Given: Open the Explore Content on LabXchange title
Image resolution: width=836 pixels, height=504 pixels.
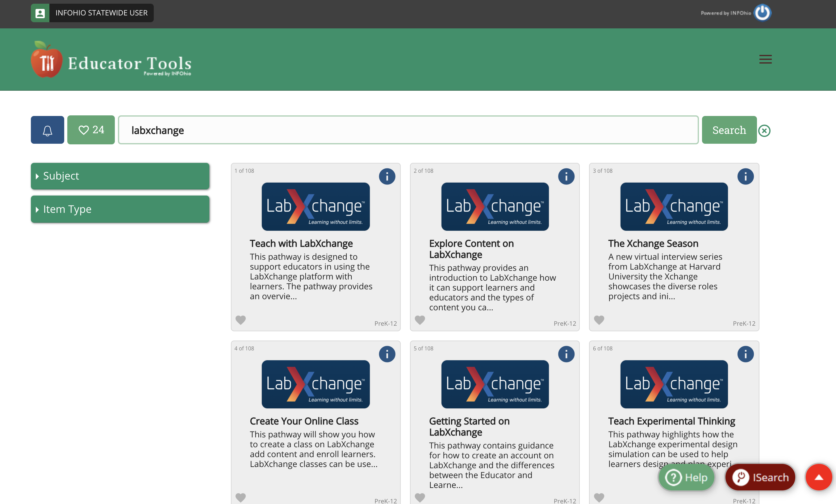Looking at the screenshot, I should [x=471, y=249].
